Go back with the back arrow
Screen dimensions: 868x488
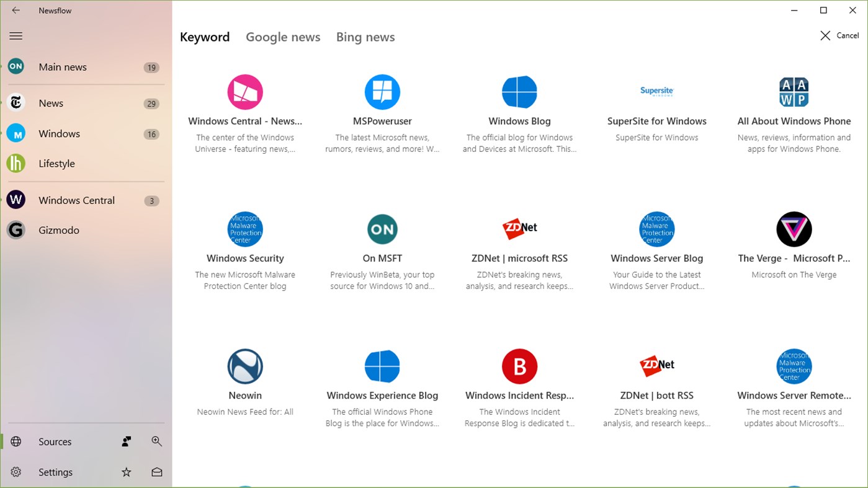click(16, 10)
